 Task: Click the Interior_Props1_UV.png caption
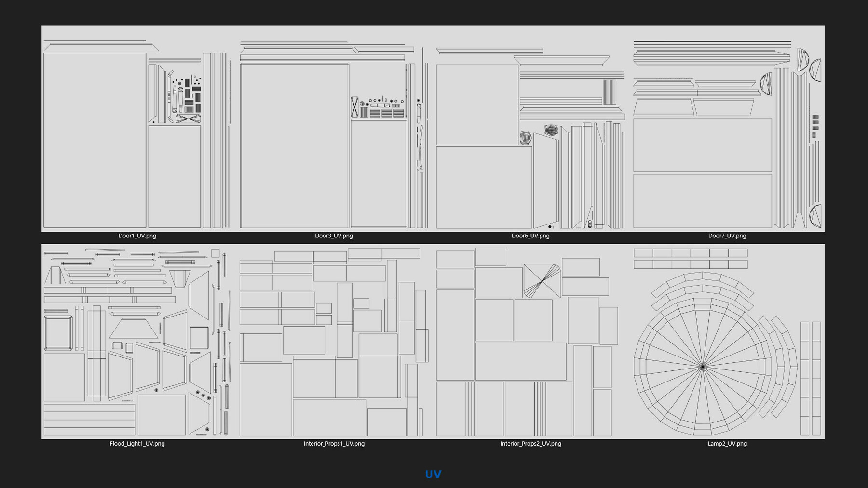[334, 443]
